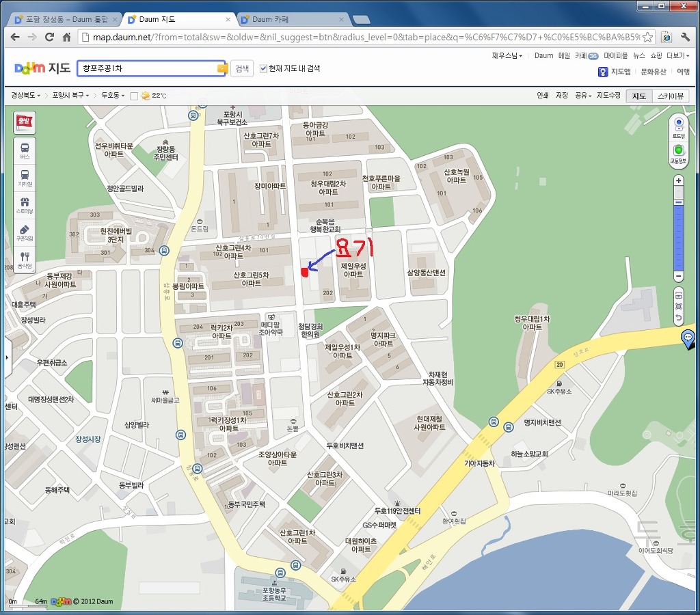Open 포항시 북구 district dropdown
The image size is (700, 615).
(x=70, y=96)
